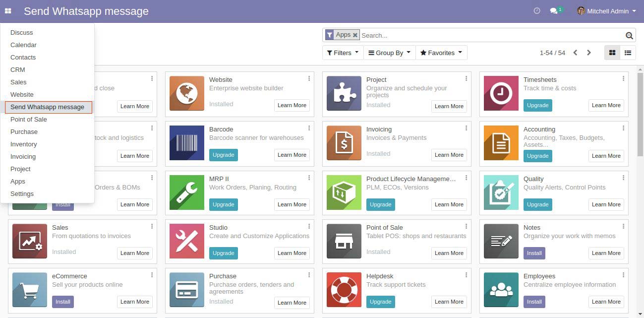
Task: Open the Timesheets card options menu
Action: click(623, 78)
